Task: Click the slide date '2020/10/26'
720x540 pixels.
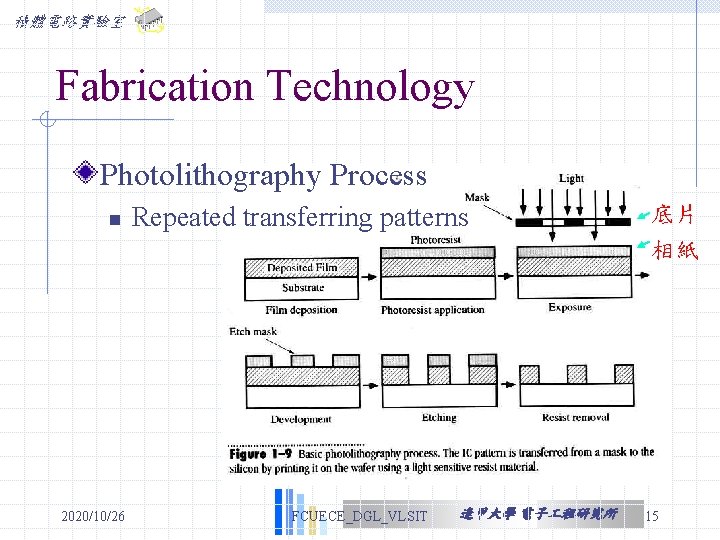Action: (93, 516)
